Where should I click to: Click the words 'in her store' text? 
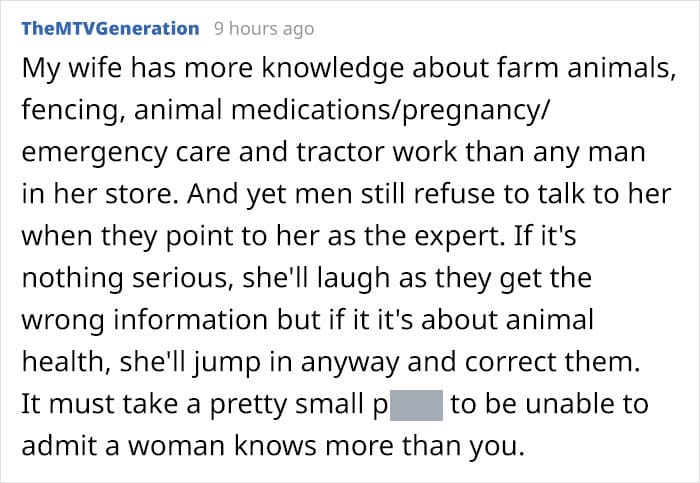tap(97, 194)
